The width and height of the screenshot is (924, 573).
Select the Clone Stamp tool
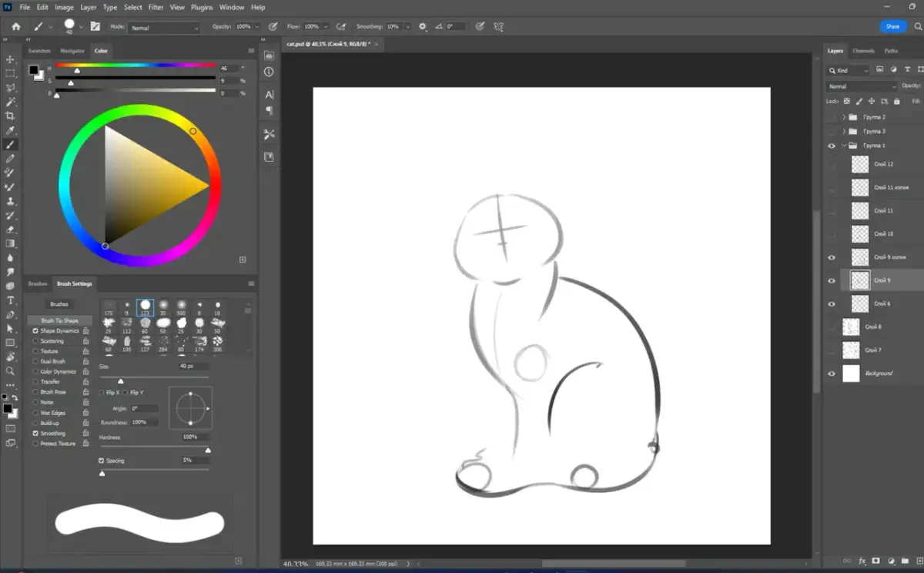[11, 201]
